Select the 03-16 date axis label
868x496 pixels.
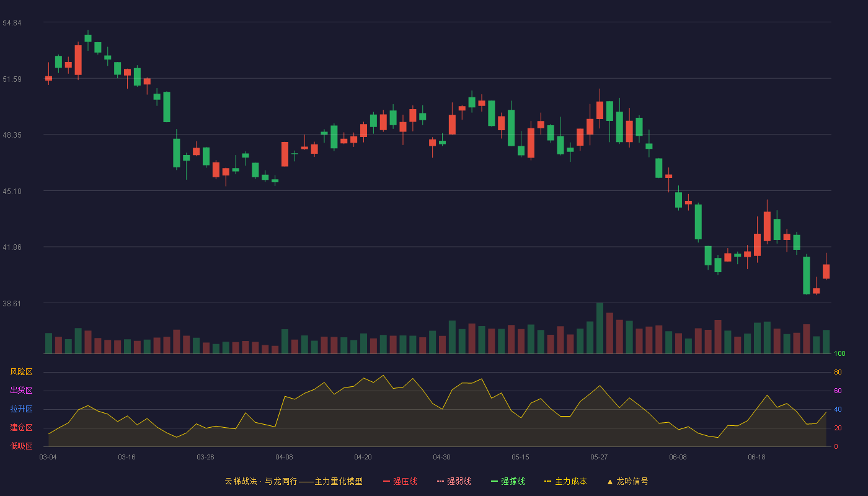point(126,457)
